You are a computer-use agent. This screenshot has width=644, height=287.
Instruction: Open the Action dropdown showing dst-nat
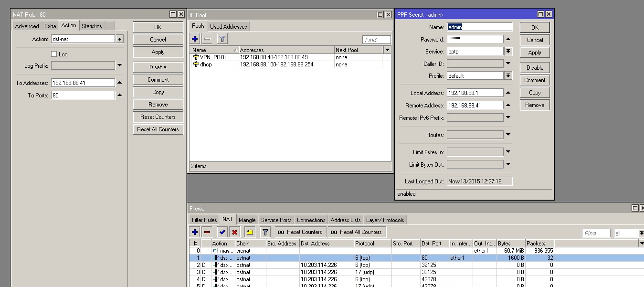coord(119,39)
